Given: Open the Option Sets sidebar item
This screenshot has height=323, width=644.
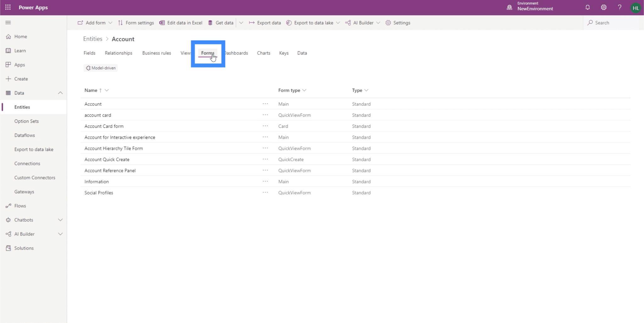Looking at the screenshot, I should click(26, 121).
